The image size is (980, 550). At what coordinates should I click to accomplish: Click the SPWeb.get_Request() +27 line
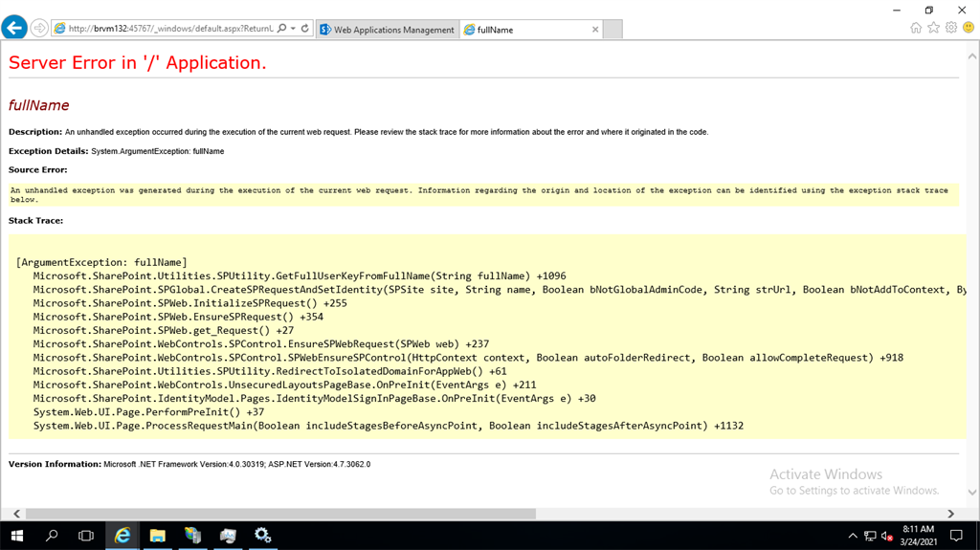(x=163, y=331)
